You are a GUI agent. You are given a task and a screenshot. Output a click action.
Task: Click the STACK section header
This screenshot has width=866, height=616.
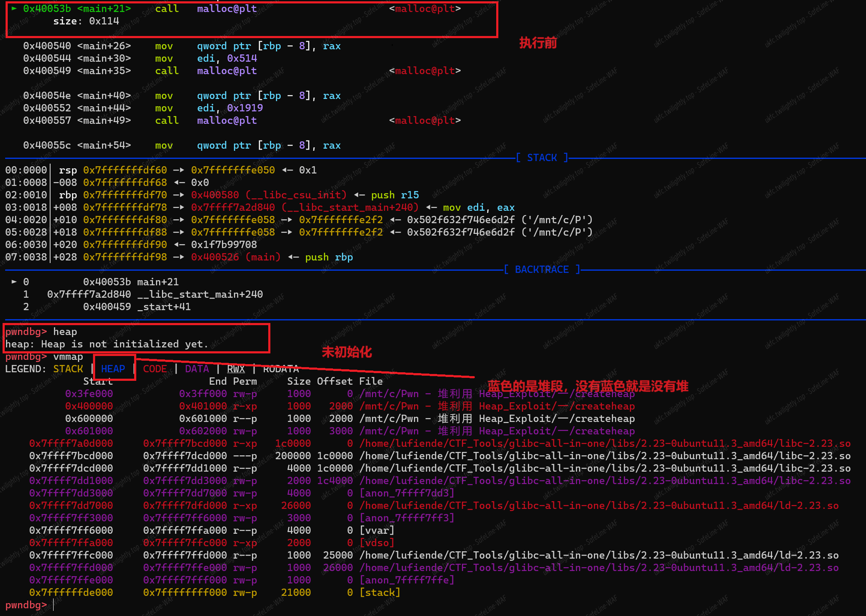(542, 158)
